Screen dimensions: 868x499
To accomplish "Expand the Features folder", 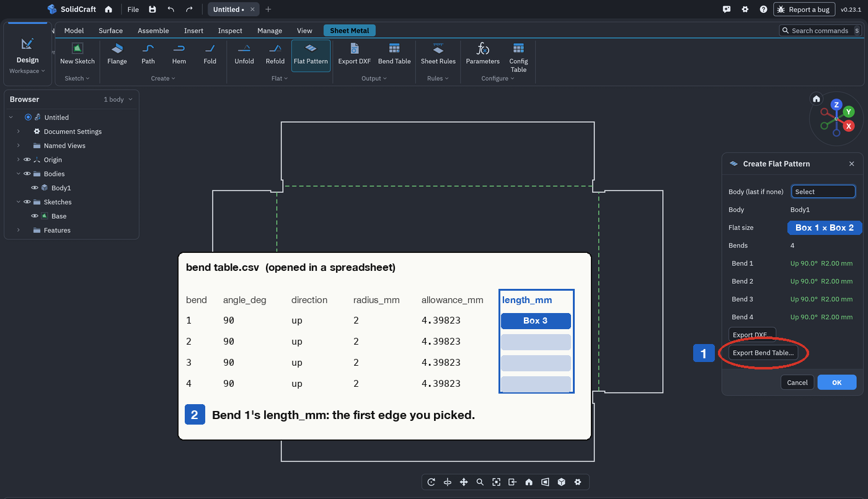I will coord(19,230).
